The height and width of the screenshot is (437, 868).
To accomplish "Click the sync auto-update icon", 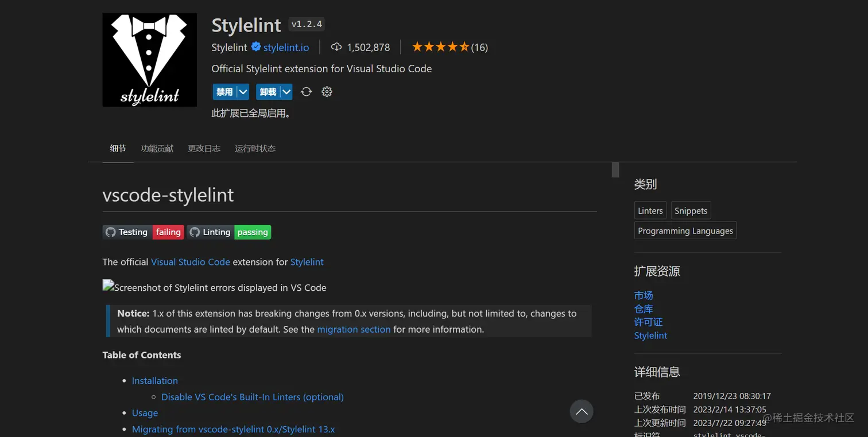I will (x=307, y=92).
